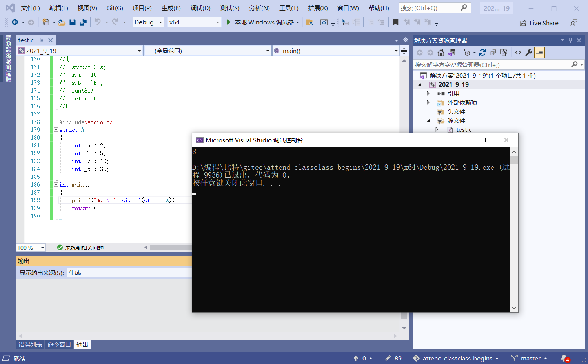Click the open file folder icon
This screenshot has width=588, height=364.
[x=62, y=22]
